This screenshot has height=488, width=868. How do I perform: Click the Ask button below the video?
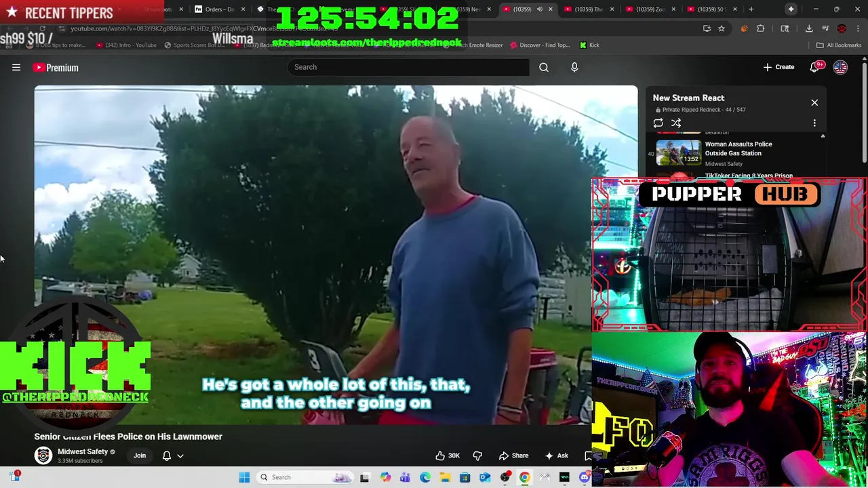point(556,455)
